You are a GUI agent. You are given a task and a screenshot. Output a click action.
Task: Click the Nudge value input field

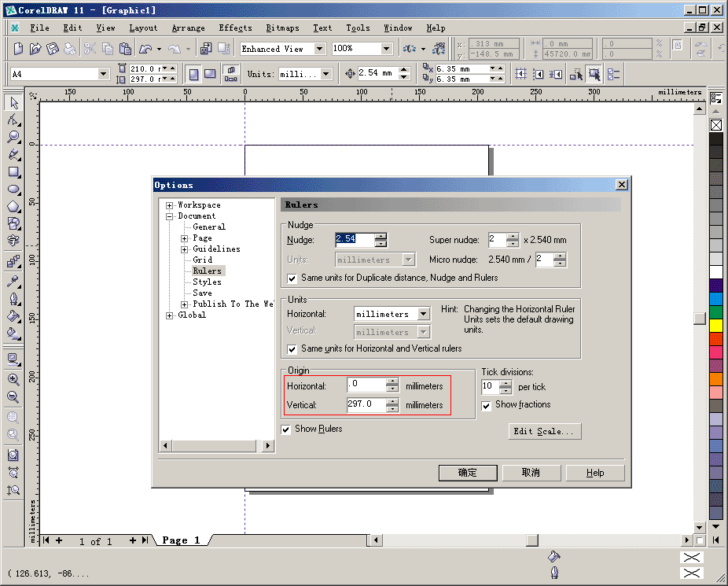click(355, 240)
